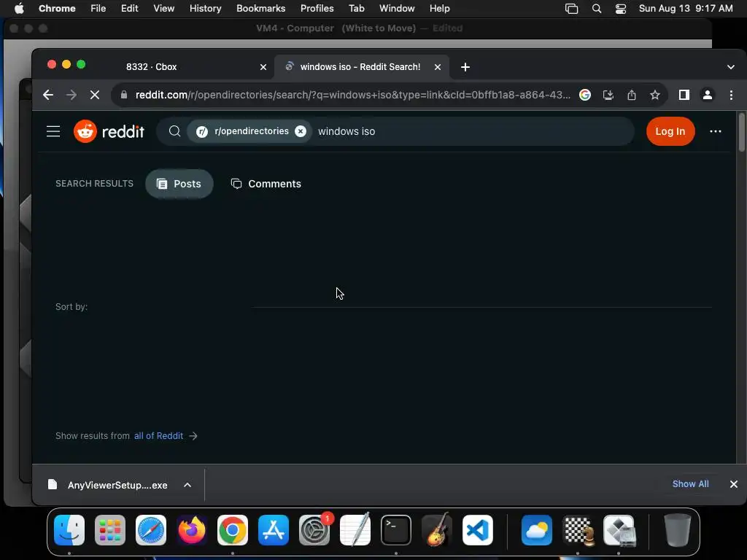Go back in Chrome
747x560 pixels.
[48, 95]
